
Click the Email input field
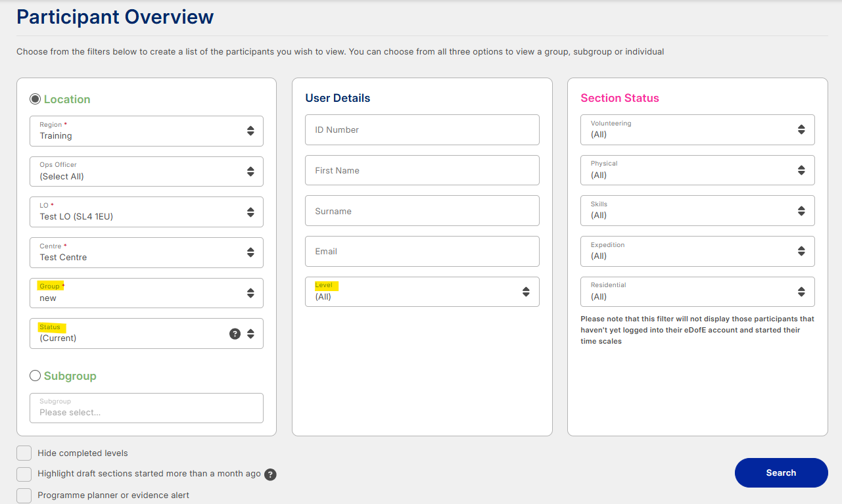point(421,251)
